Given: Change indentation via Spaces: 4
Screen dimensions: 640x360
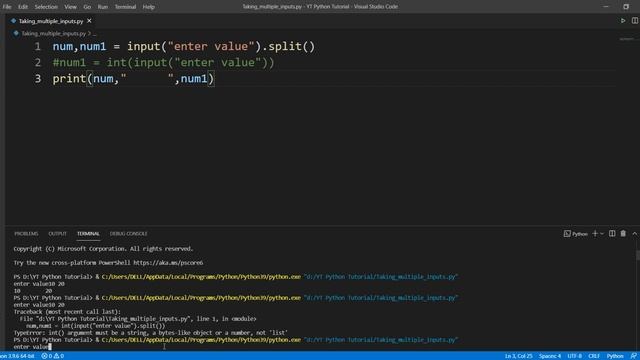Looking at the screenshot, I should (550, 356).
